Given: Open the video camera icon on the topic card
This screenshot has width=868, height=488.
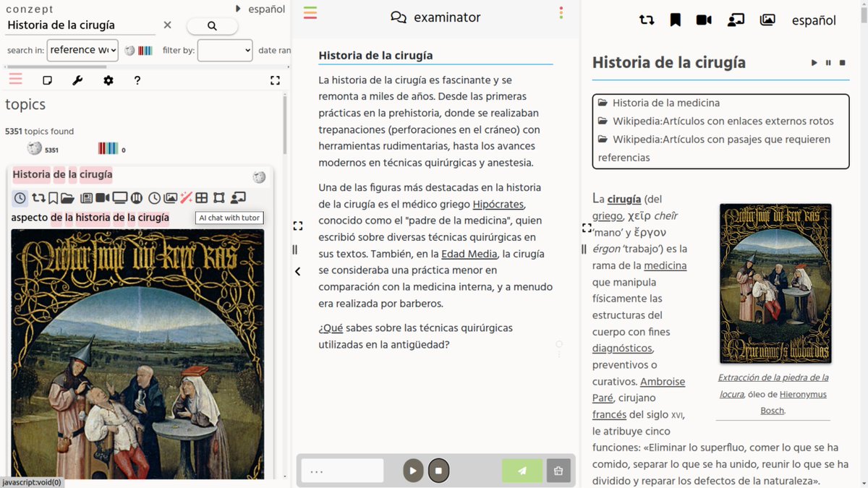Looking at the screenshot, I should click(x=103, y=198).
